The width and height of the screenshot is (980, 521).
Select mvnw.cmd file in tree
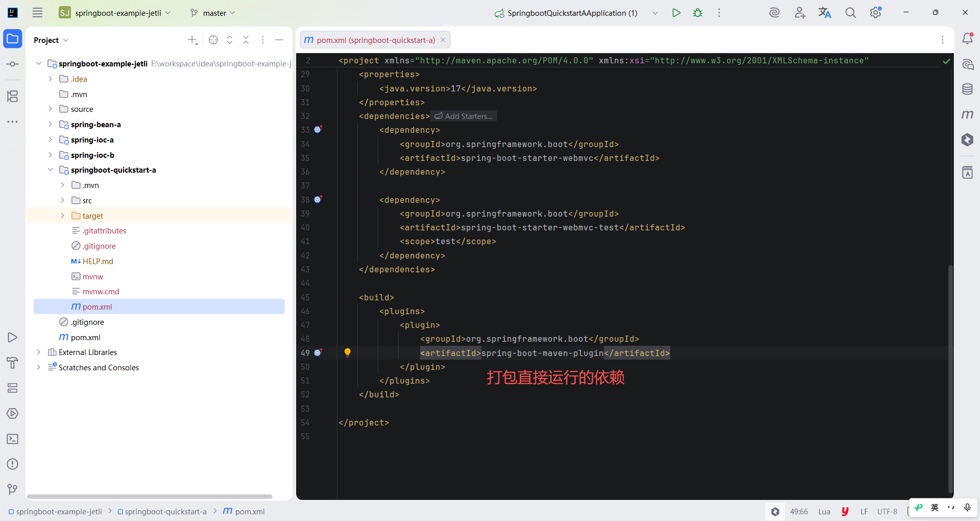pos(101,291)
